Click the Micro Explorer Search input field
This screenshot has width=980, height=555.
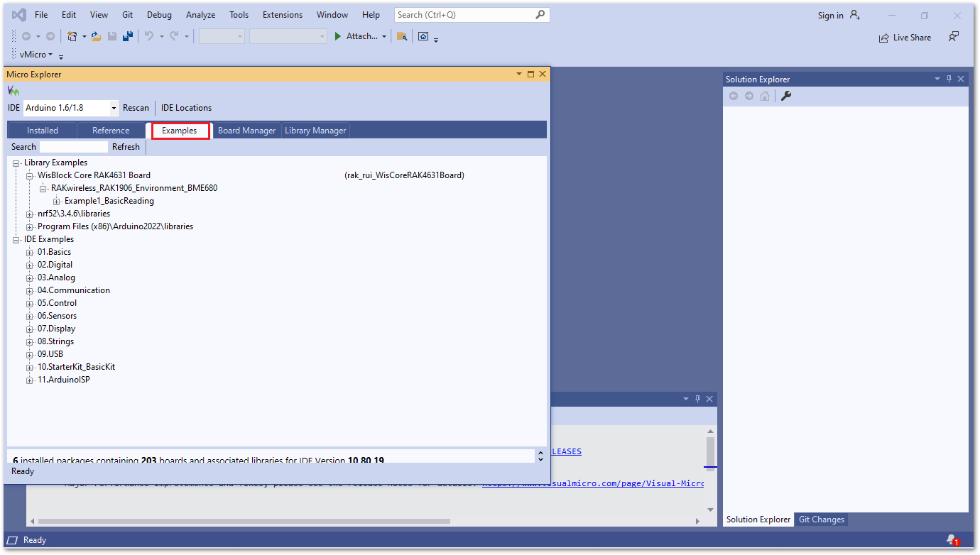coord(74,147)
